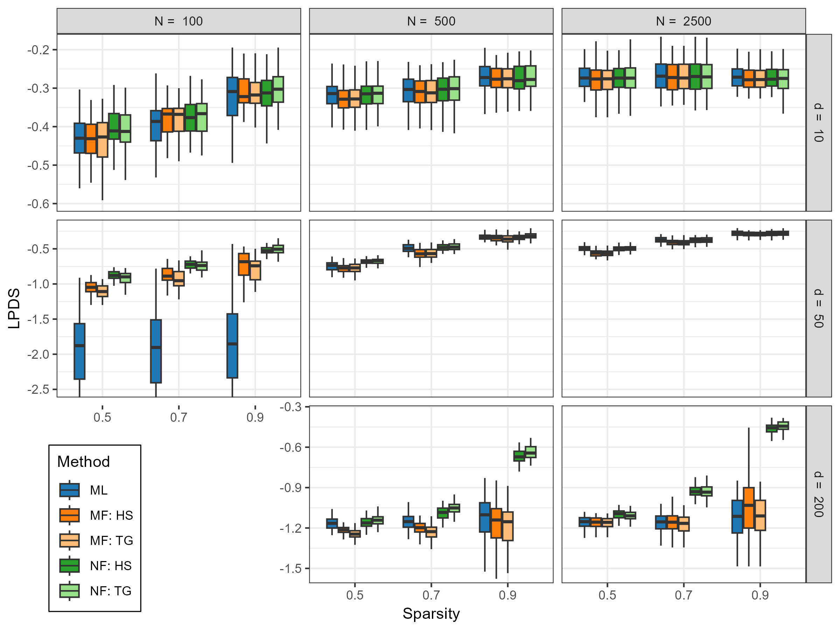Click the MF: TG light orange legend swatch
The width and height of the screenshot is (840, 630).
[70, 540]
